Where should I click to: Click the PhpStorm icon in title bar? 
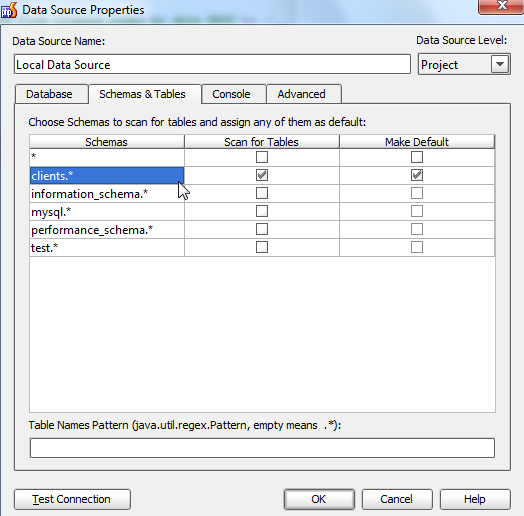coord(9,10)
